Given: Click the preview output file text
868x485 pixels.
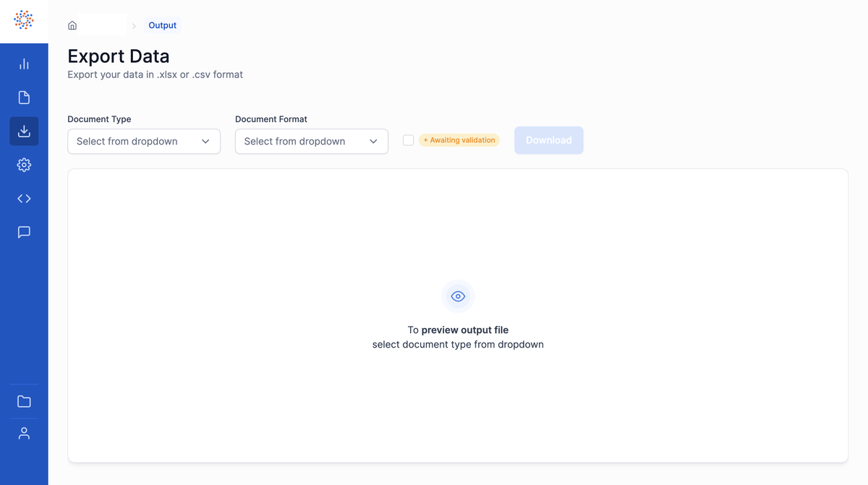Looking at the screenshot, I should (464, 330).
